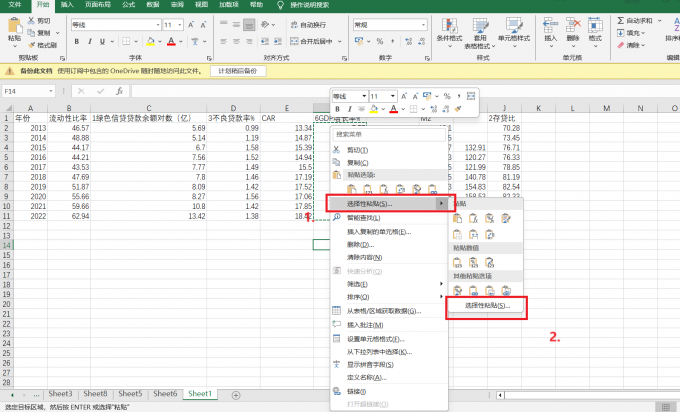Click the 插入 cells icon in ribbon
The width and height of the screenshot is (680, 412).
tap(550, 26)
